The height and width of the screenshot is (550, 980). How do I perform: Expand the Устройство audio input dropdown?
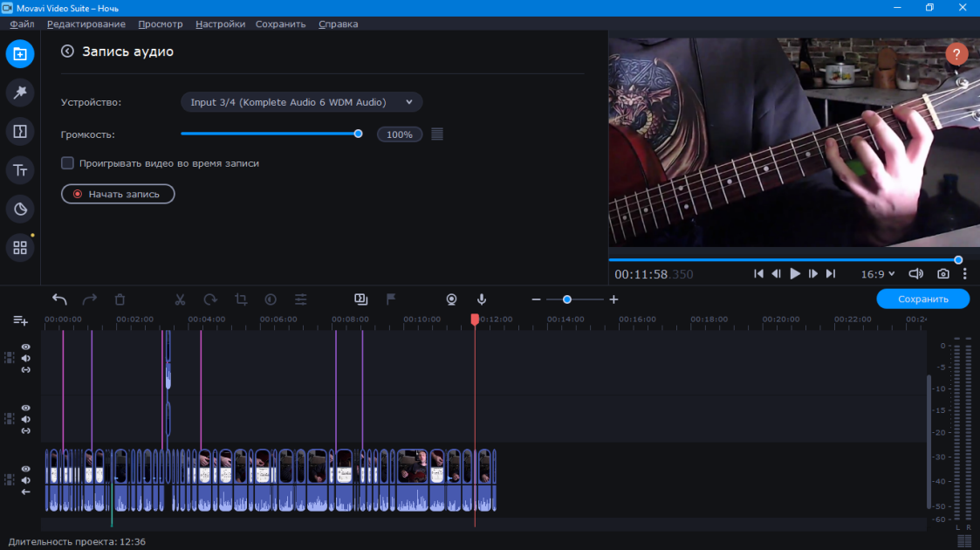pyautogui.click(x=301, y=102)
